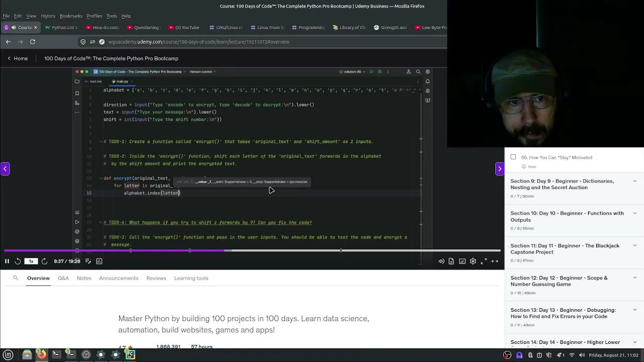This screenshot has width=644, height=362.
Task: Select the Overview tab
Action: tap(38, 278)
